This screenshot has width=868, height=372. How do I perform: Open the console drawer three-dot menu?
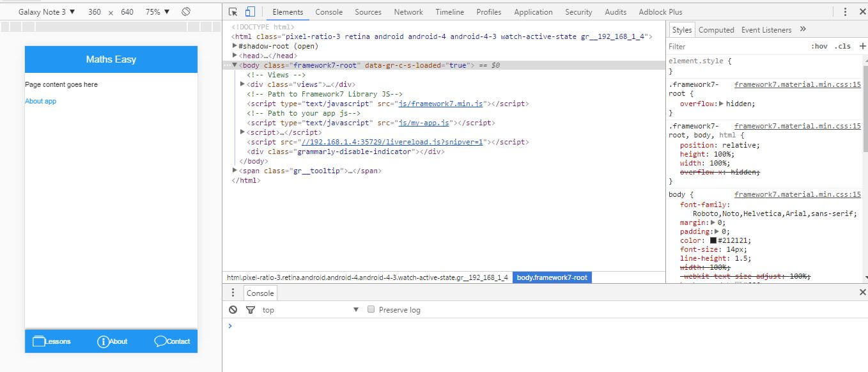[233, 293]
